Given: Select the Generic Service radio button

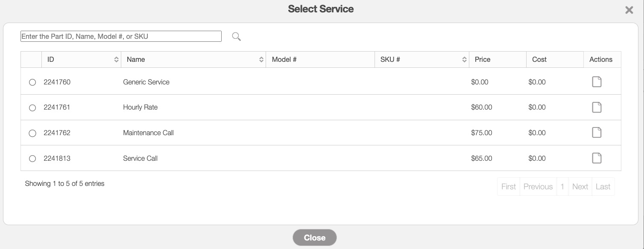Looking at the screenshot, I should click(32, 82).
